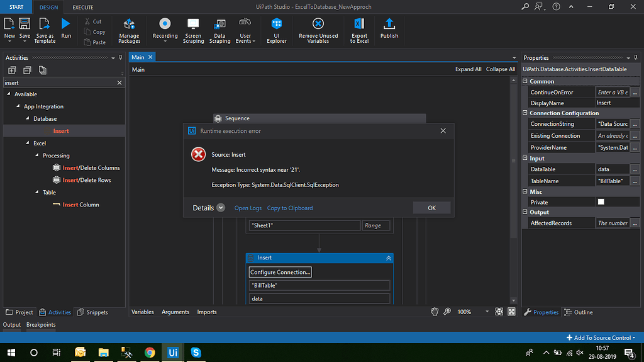Open the zoom percentage dropdown
The width and height of the screenshot is (644, 362).
(486, 312)
